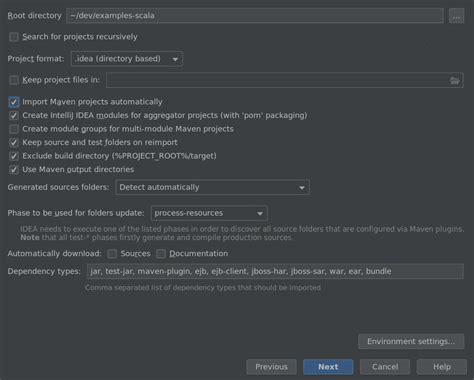
Task: Check Keep project files in option
Action: [14, 80]
